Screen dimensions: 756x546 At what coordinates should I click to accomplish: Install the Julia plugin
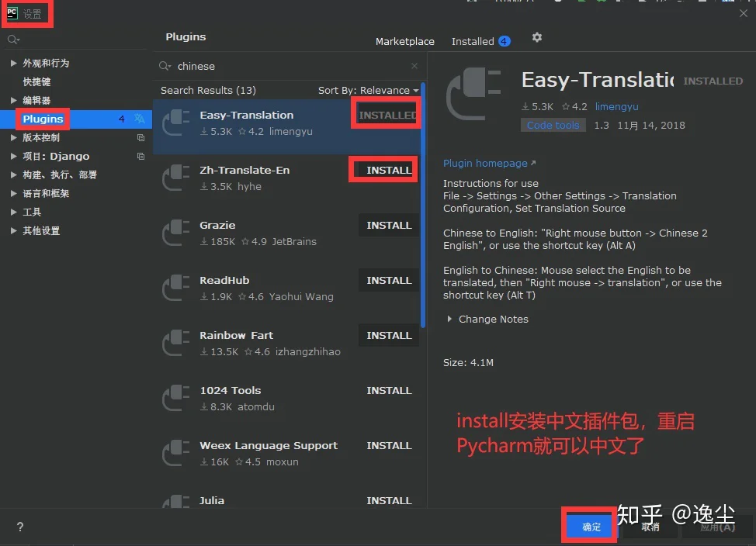coord(389,500)
